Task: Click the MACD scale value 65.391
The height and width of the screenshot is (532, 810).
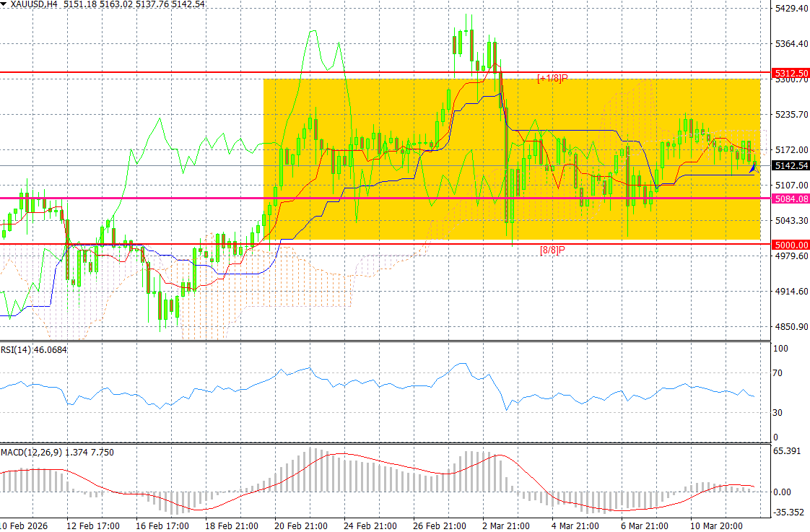Action: (787, 451)
